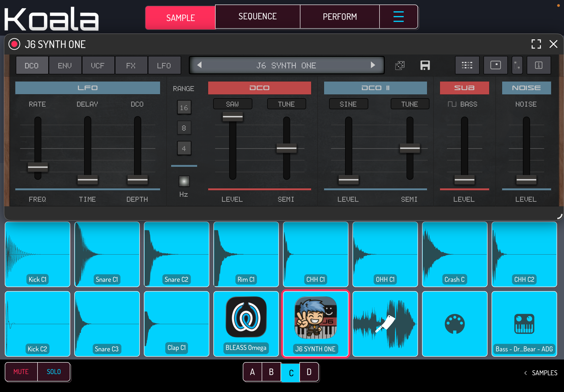Click the DCO semi tune slider handle
Screen dimensions: 564x392
click(287, 148)
